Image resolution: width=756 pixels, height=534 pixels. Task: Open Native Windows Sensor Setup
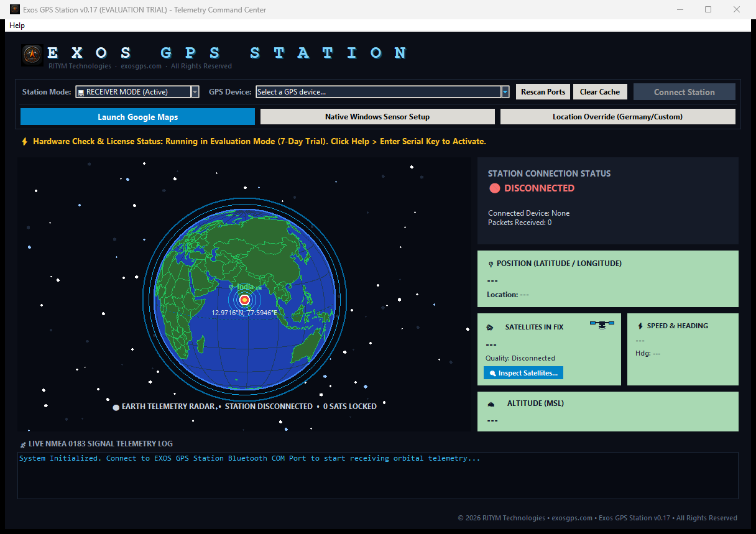click(377, 117)
